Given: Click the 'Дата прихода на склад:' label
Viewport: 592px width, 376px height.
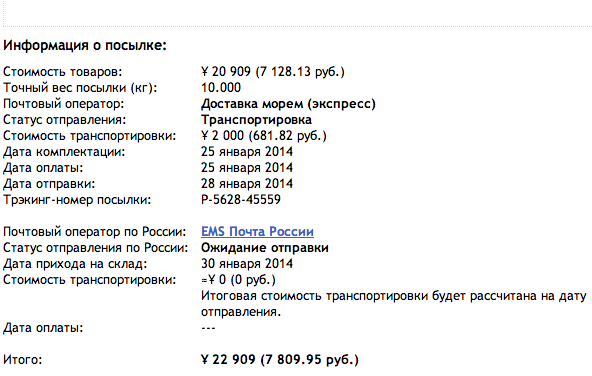Looking at the screenshot, I should click(75, 264).
